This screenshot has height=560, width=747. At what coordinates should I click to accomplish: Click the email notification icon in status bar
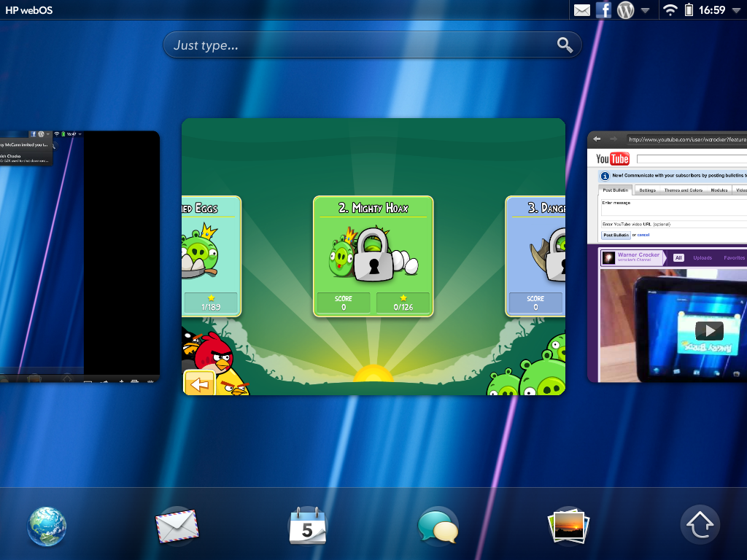[x=582, y=10]
